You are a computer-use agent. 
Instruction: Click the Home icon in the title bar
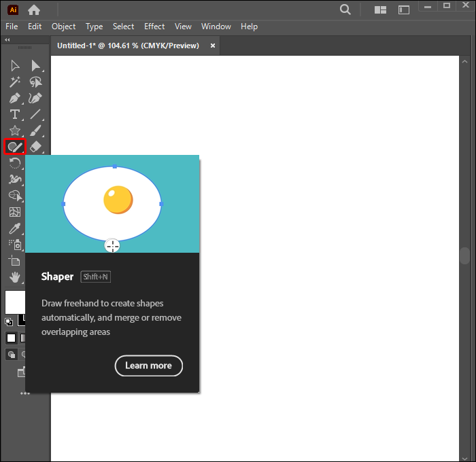34,10
